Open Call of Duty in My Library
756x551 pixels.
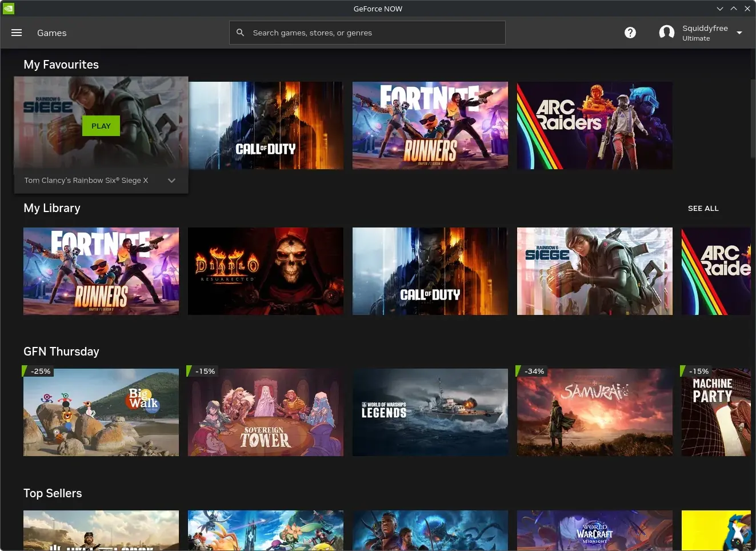pyautogui.click(x=430, y=271)
